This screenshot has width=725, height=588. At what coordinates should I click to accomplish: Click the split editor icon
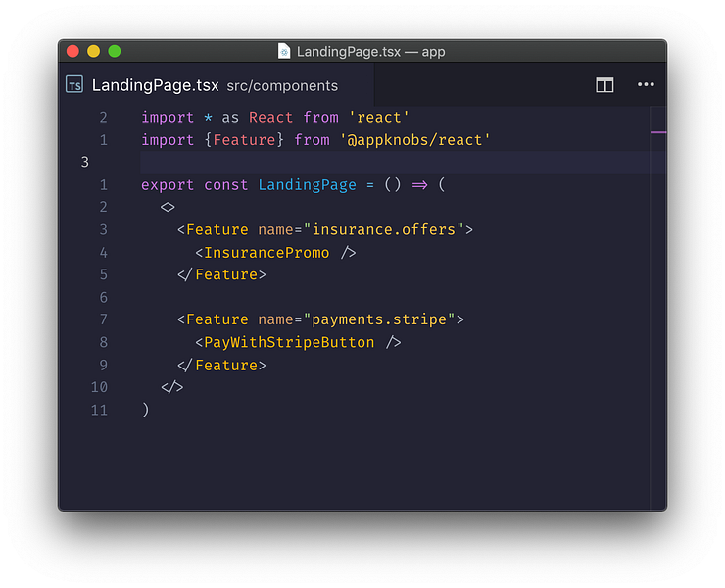coord(604,85)
